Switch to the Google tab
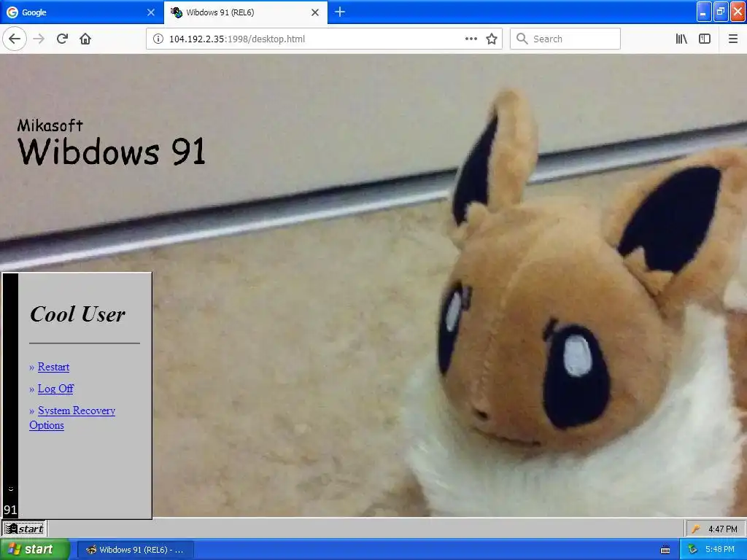This screenshot has height=560, width=747. pos(82,12)
